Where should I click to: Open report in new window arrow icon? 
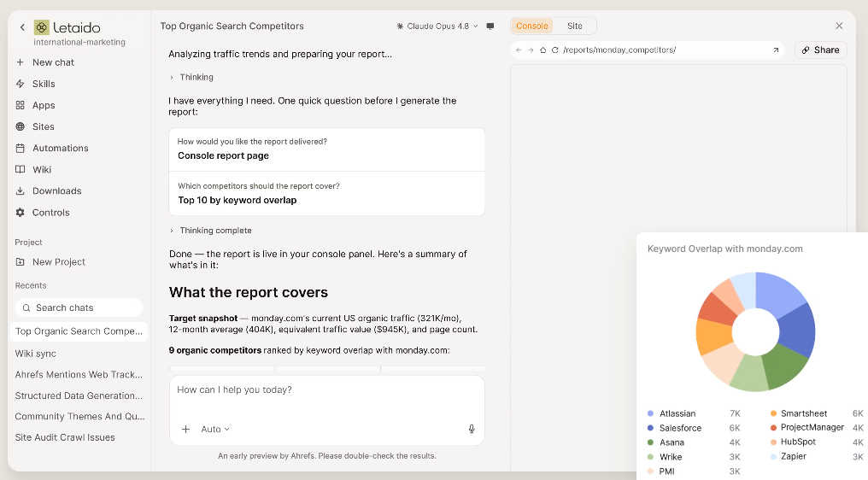tap(776, 50)
